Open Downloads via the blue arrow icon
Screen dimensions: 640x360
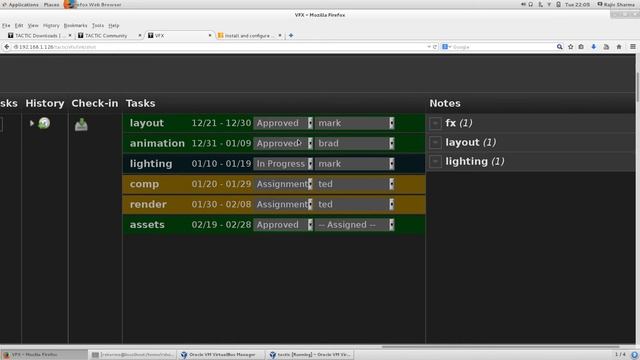pyautogui.click(x=593, y=47)
